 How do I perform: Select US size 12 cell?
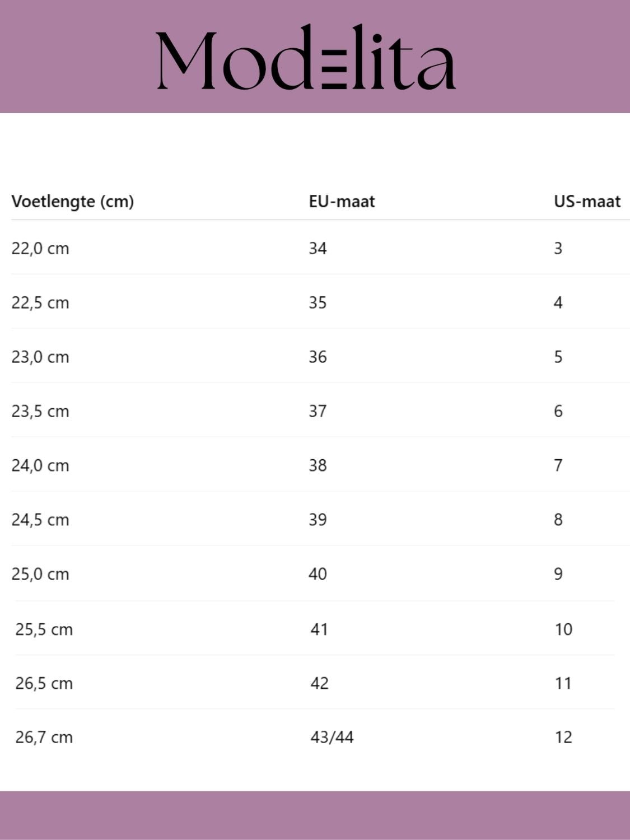click(563, 737)
